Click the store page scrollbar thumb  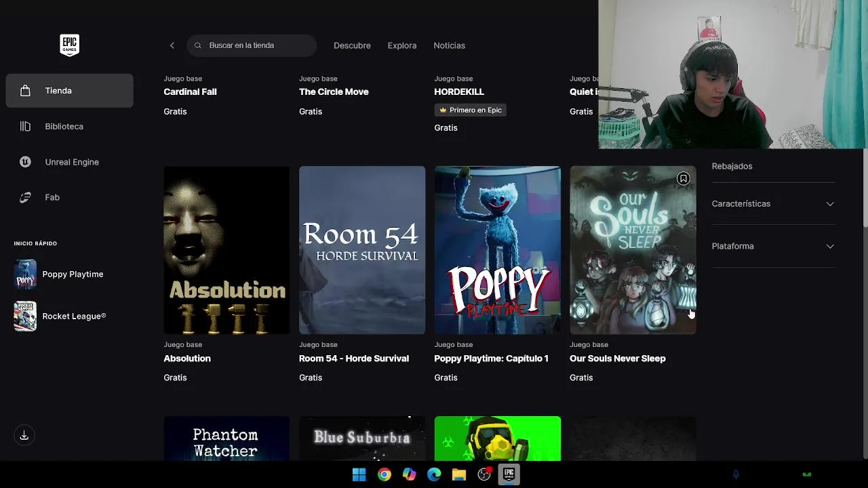click(865, 188)
